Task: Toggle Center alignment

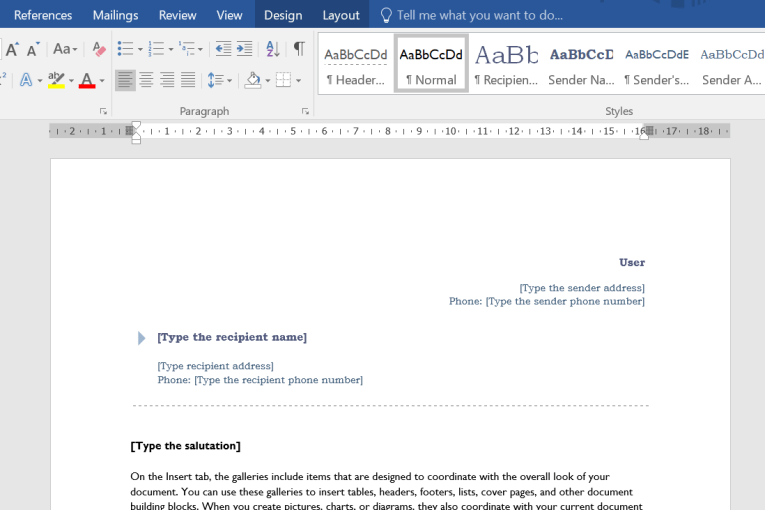Action: (146, 80)
